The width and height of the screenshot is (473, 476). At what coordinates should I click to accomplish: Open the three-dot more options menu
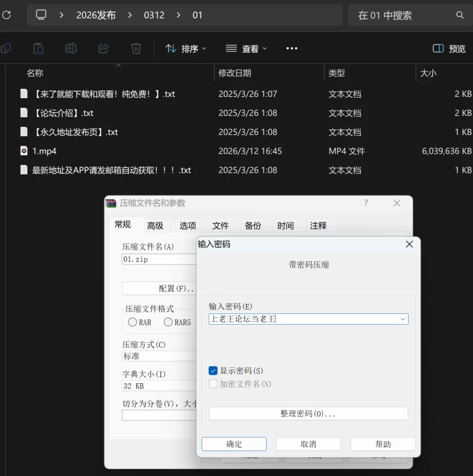click(291, 48)
